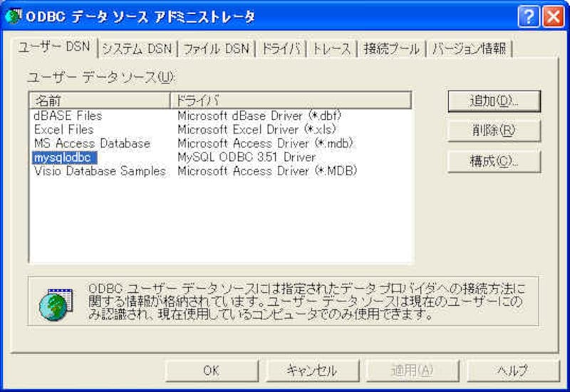The image size is (570, 392).
Task: Switch to the システム DSN tab
Action: (137, 48)
